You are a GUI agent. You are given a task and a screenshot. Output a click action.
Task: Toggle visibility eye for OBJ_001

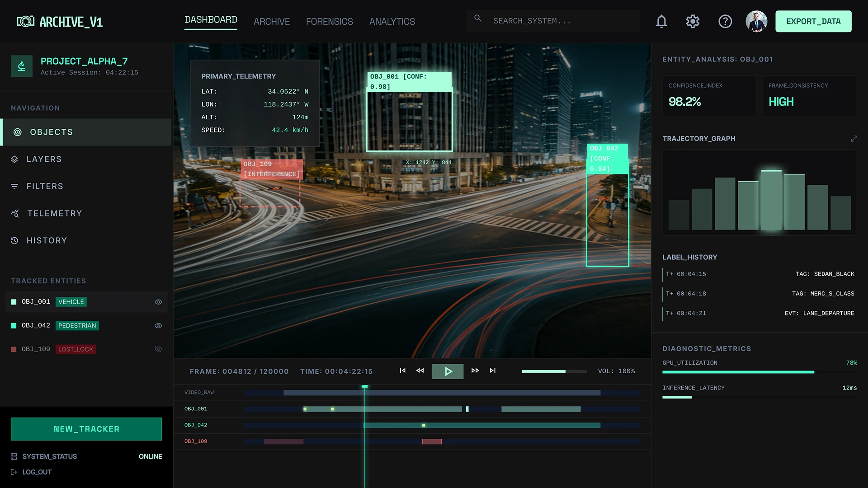pos(158,302)
